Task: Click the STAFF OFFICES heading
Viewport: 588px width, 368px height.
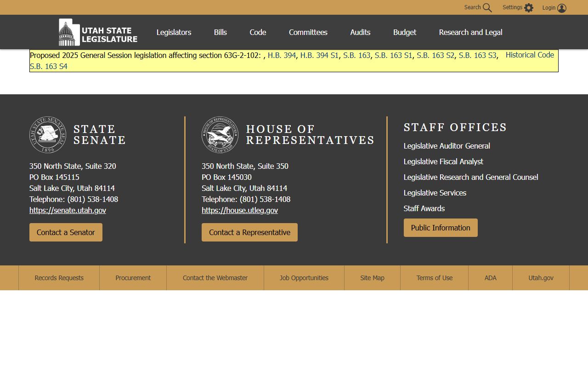Action: pyautogui.click(x=455, y=127)
